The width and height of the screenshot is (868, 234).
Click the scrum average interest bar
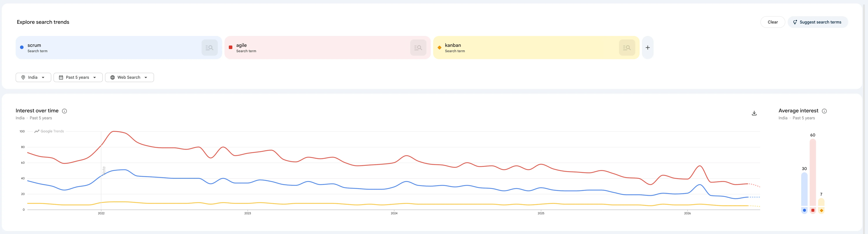[804, 189]
